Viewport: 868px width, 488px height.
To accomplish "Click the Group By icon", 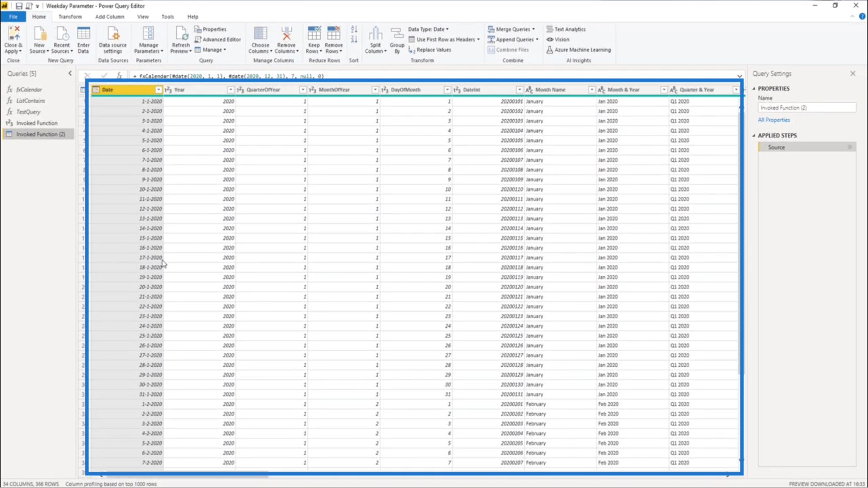I will 397,33.
